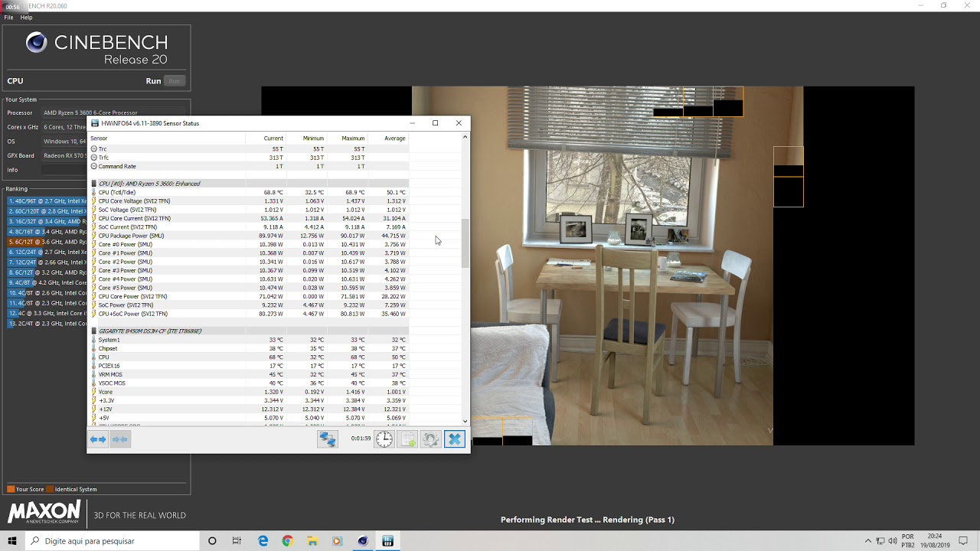Viewport: 980px width, 551px height.
Task: Click the HWiNFO vertical scrollbar thumb
Action: click(465, 243)
